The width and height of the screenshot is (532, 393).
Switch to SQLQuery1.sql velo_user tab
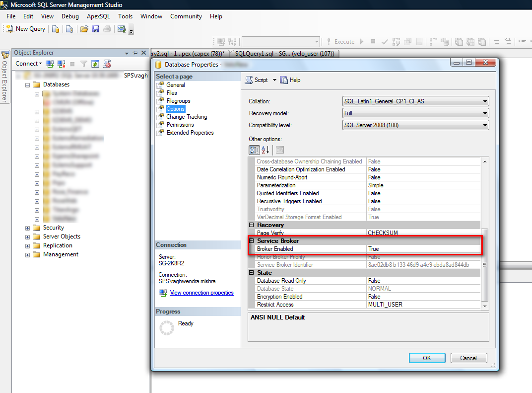[284, 54]
